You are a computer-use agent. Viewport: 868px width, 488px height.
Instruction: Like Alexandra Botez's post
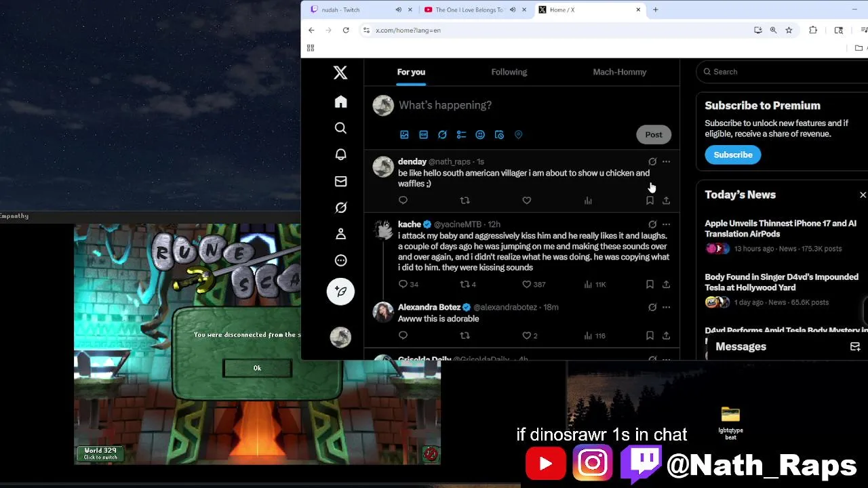coord(530,335)
